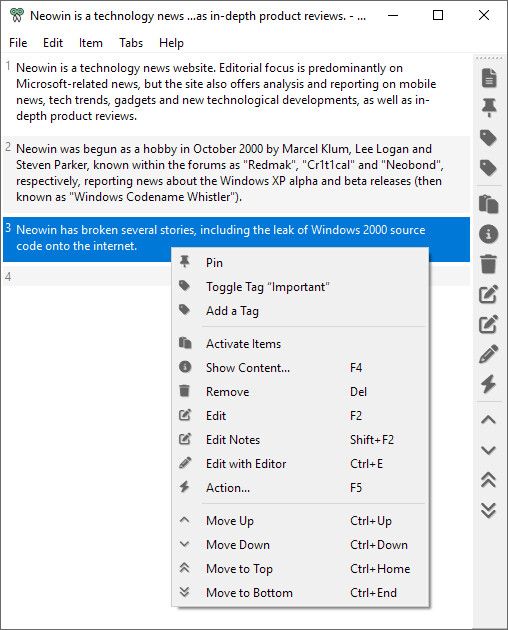
Task: Click the Move to Bottom double-chevron sidebar icon
Action: pos(489,510)
